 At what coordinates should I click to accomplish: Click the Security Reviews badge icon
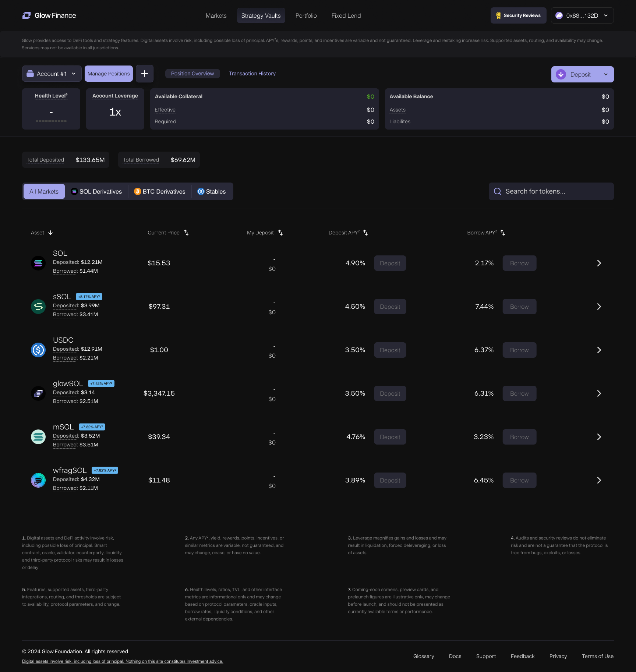[499, 15]
